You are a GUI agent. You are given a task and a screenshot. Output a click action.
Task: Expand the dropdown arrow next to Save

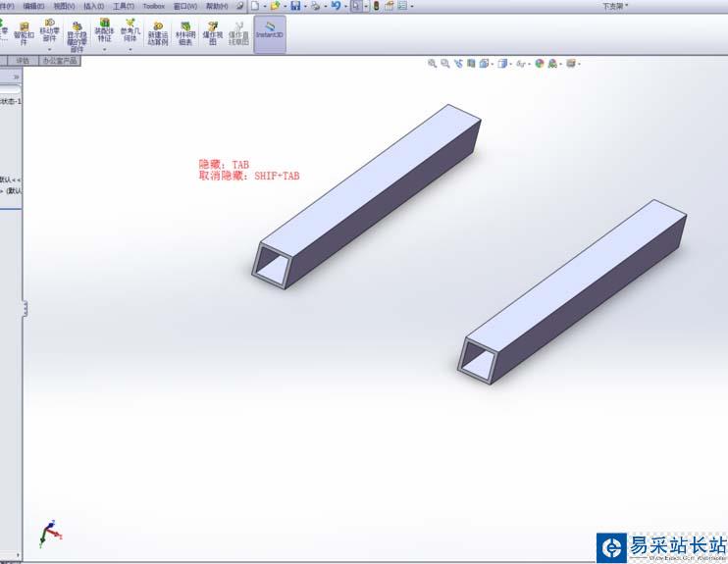(305, 7)
